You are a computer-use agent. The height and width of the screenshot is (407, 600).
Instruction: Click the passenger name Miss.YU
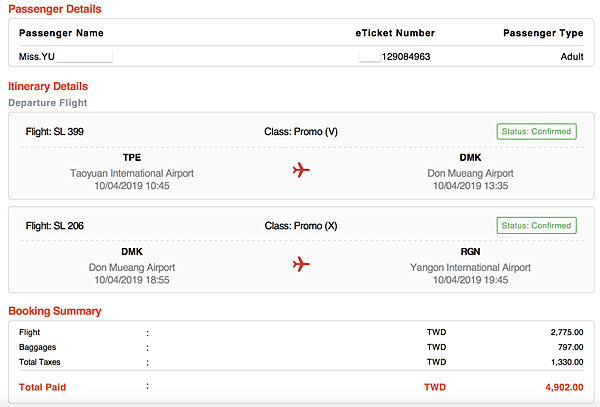[37, 57]
